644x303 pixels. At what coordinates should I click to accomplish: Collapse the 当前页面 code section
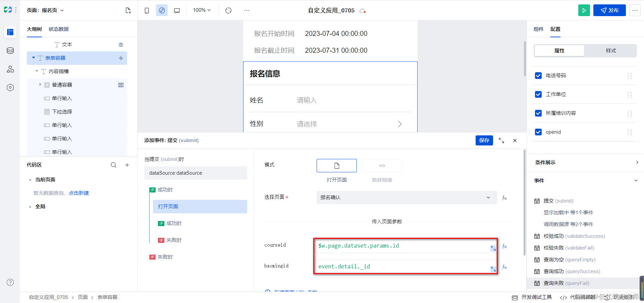(30, 180)
